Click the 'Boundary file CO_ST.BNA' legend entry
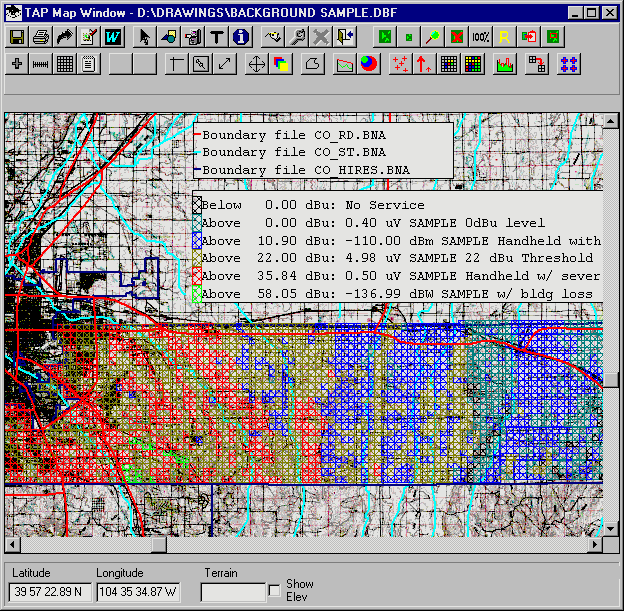The width and height of the screenshot is (624, 611). click(290, 152)
